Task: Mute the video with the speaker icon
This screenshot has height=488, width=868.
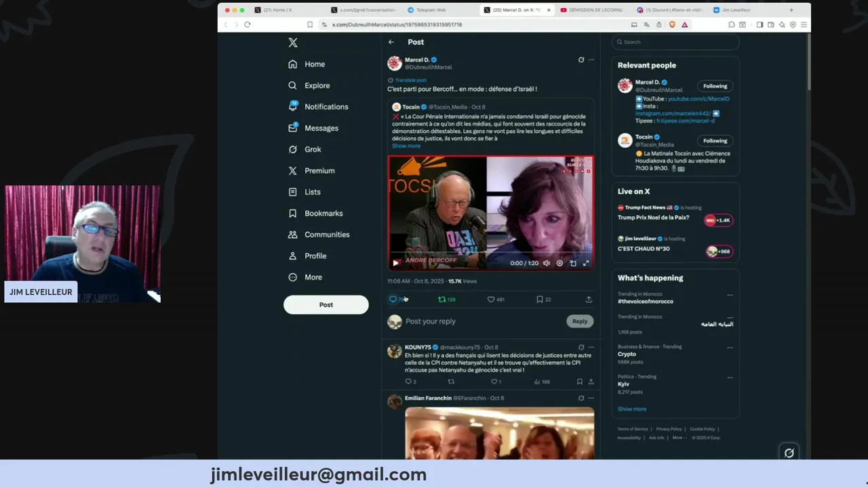Action: click(x=547, y=263)
